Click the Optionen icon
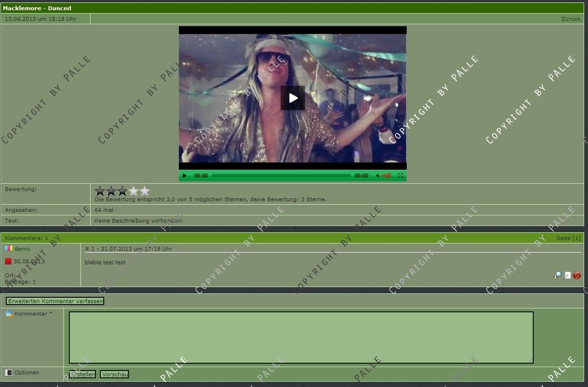Screen dimensions: 588x387 tap(9, 373)
